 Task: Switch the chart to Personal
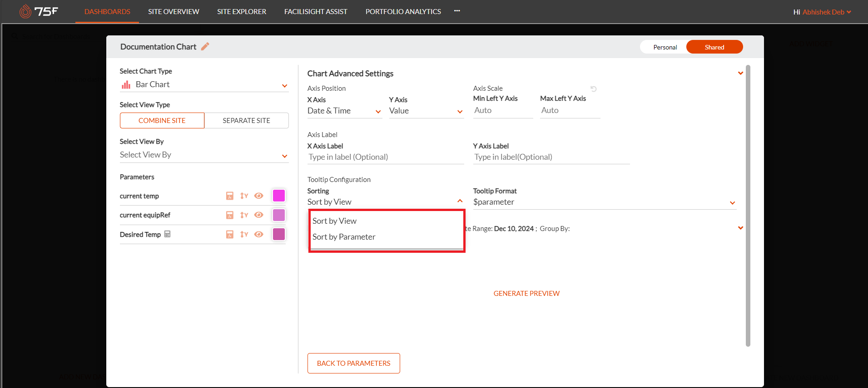(x=665, y=47)
